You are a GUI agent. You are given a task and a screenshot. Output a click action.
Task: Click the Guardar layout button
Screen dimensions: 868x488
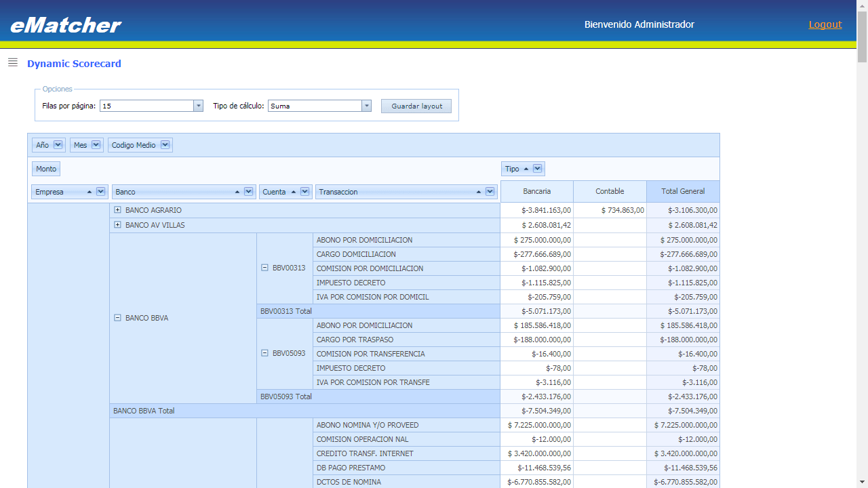pos(416,106)
